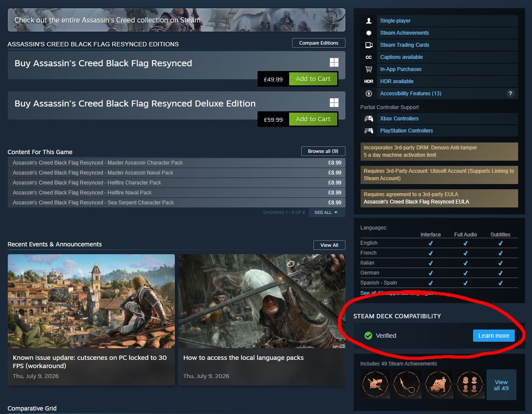Screen dimensions: 532x414
Task: Click the CC captions icon
Action: [x=369, y=57]
